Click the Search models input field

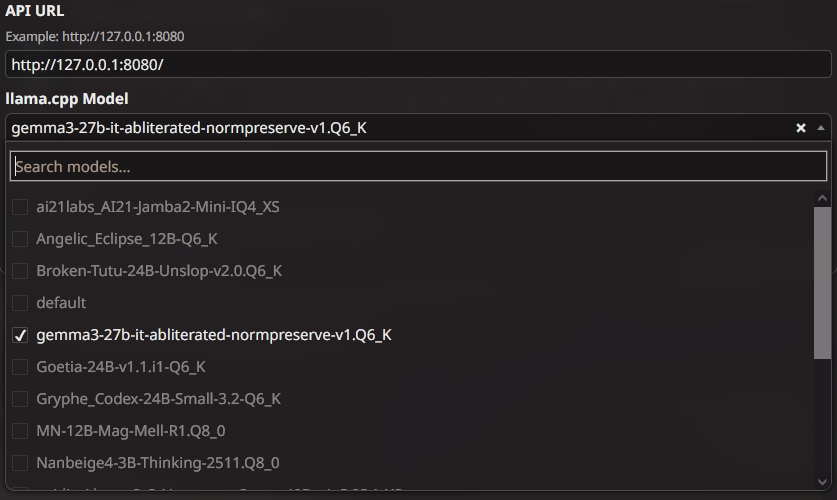pyautogui.click(x=418, y=166)
